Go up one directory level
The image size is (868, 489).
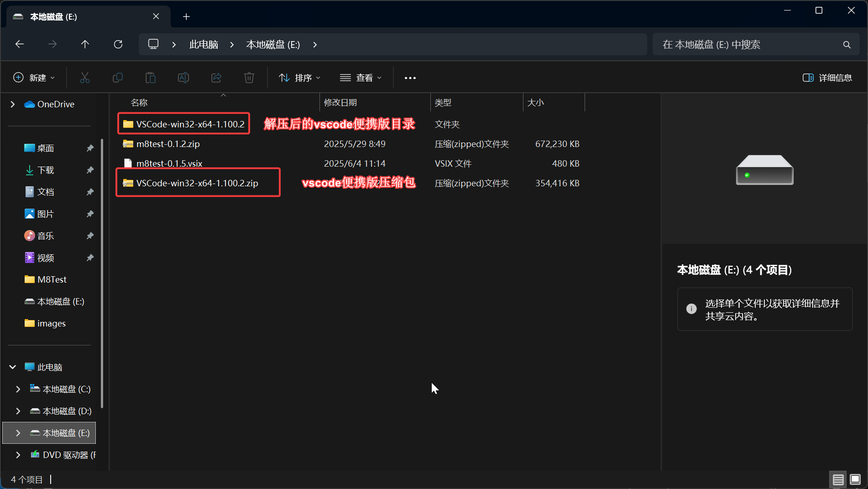coord(85,44)
